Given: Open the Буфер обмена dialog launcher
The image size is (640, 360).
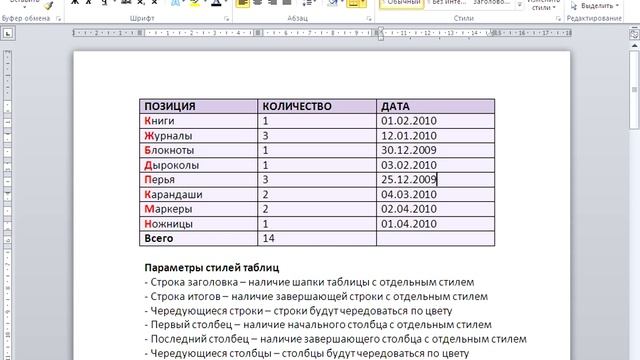Looking at the screenshot, I should click(x=58, y=18).
